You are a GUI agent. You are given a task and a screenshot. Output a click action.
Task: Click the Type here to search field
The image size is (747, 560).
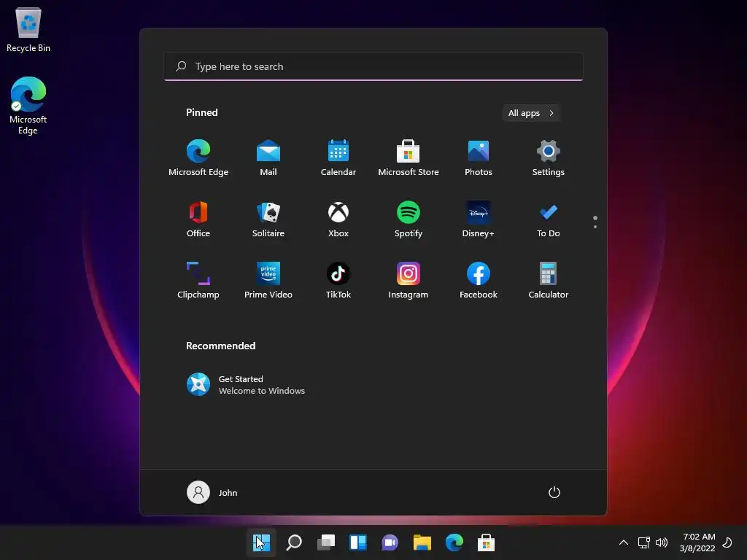(373, 66)
